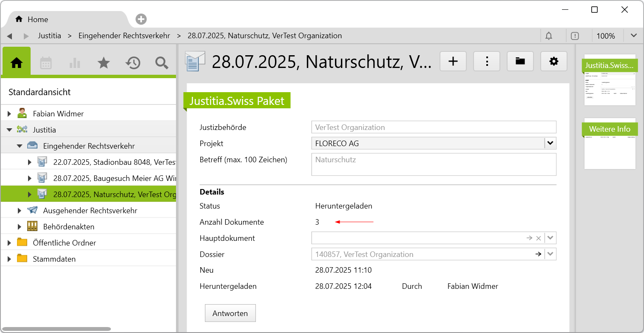
Task: Collapse Eingehender Rechtsverkehr node
Action: point(20,146)
